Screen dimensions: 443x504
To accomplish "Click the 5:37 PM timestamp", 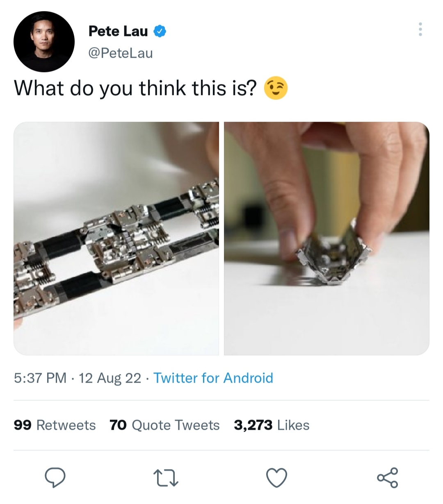I will click(40, 378).
